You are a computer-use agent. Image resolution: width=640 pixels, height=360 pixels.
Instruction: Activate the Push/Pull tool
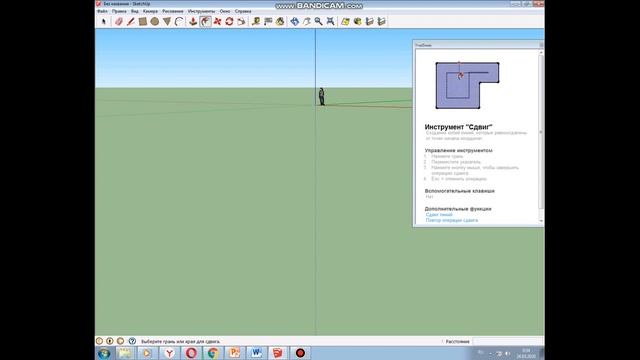pyautogui.click(x=193, y=22)
